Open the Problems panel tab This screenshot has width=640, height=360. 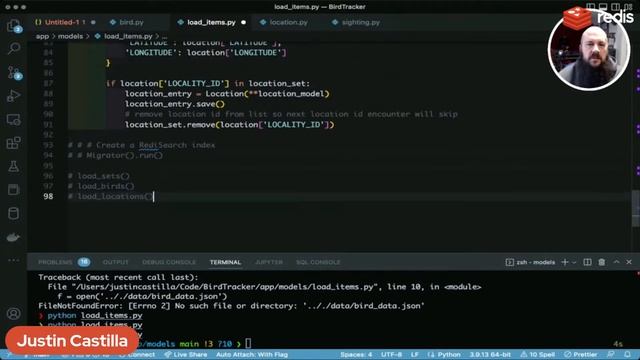pyautogui.click(x=55, y=262)
